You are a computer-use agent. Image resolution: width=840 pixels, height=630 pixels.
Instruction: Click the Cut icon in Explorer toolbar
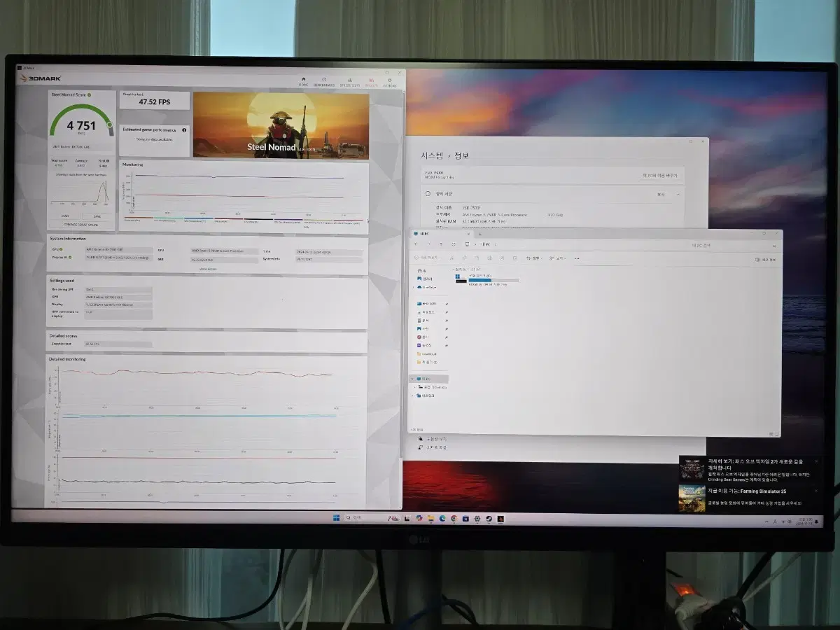451,258
